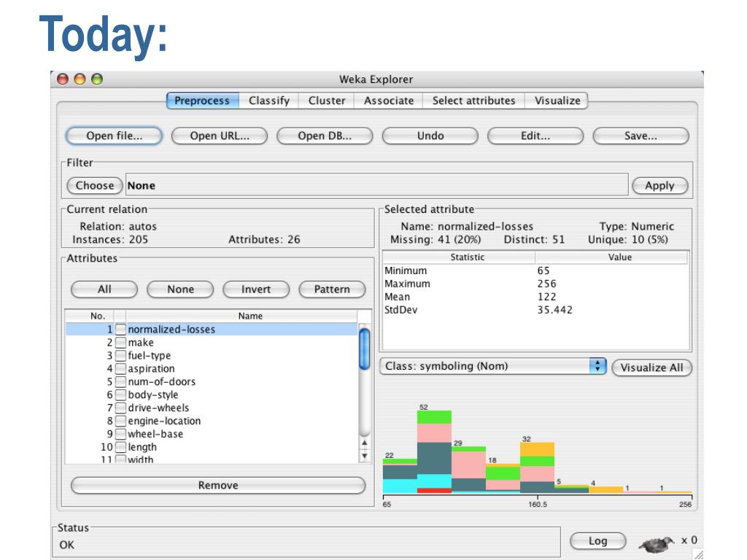Click the histogram bar labeled 32
Screen dimensions: 747x560
coord(537,467)
